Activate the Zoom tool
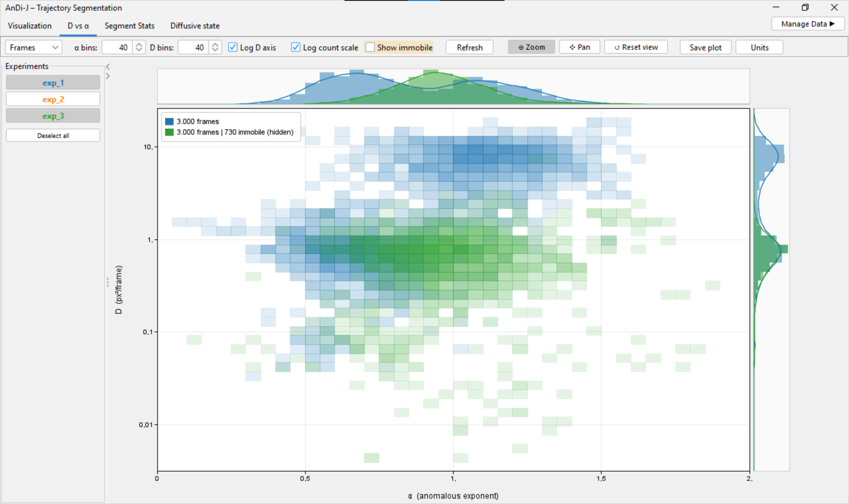849x504 pixels. (532, 47)
